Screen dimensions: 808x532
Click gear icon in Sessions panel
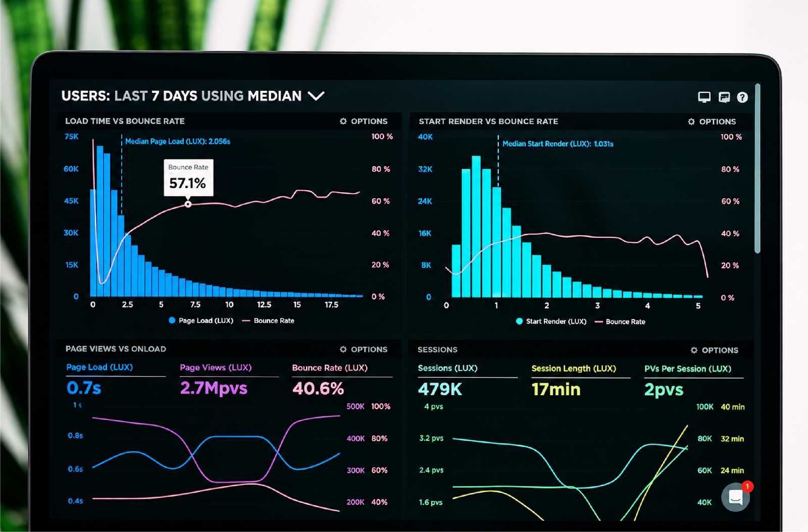click(694, 350)
